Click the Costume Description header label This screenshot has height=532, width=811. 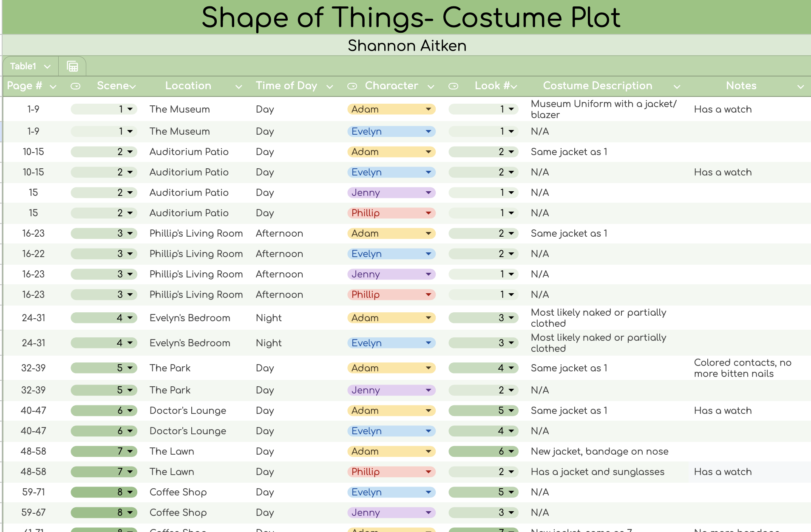coord(597,86)
